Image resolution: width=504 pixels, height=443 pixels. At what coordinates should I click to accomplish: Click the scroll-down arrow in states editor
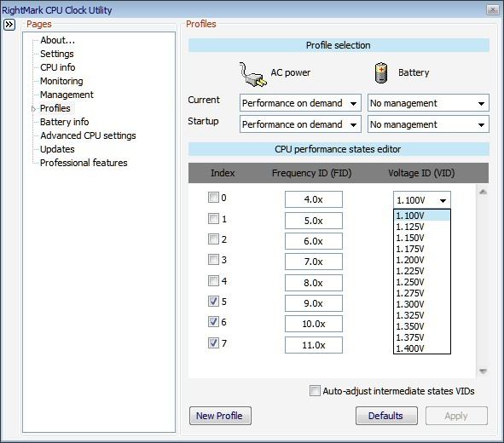[483, 371]
